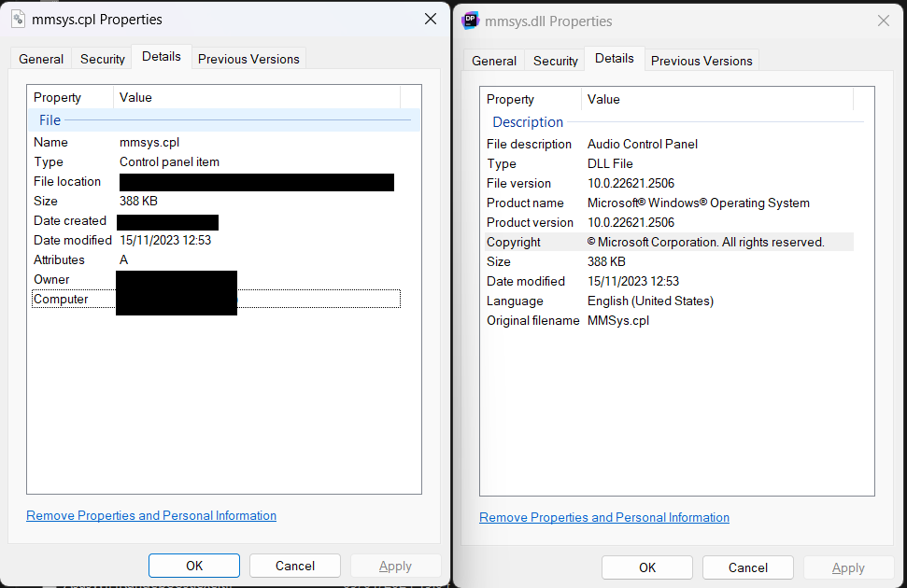
Task: Select Date modified row in mmsys.dll list
Action: tap(669, 282)
